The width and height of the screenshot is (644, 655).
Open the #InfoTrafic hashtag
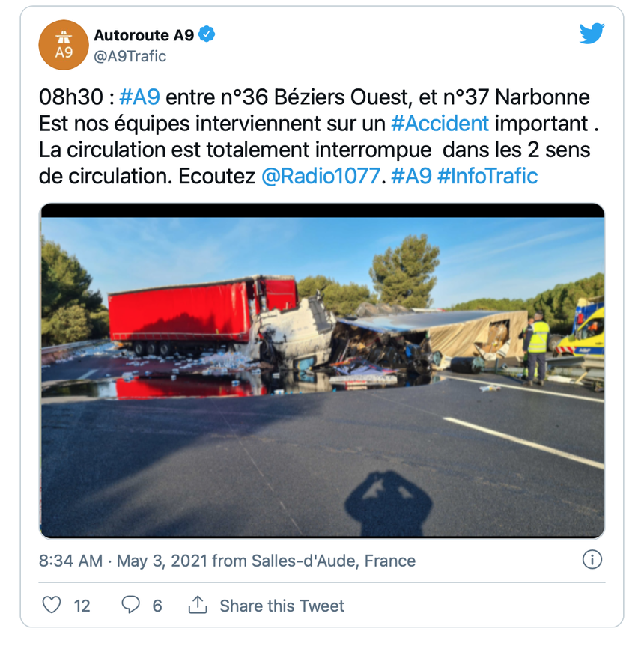click(487, 176)
